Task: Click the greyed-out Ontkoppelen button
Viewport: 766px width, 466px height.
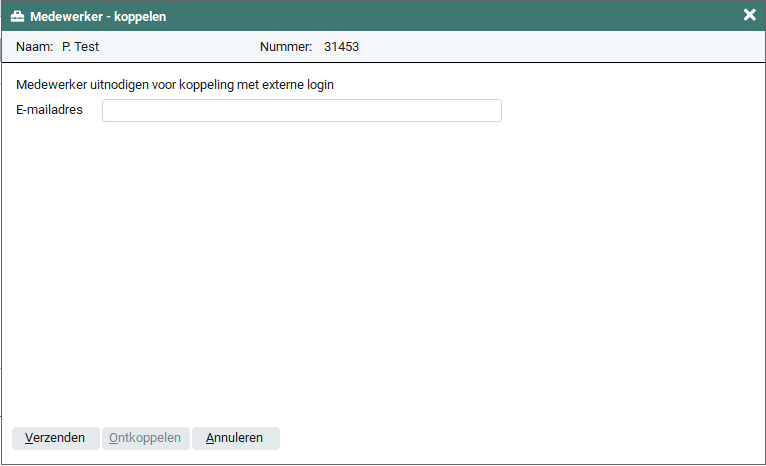Action: point(145,438)
